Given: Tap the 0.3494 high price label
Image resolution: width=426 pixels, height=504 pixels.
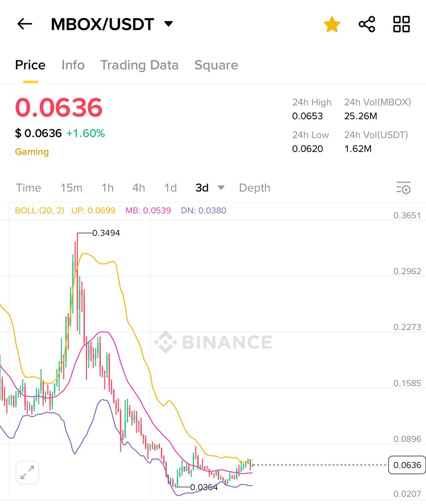Looking at the screenshot, I should point(106,233).
